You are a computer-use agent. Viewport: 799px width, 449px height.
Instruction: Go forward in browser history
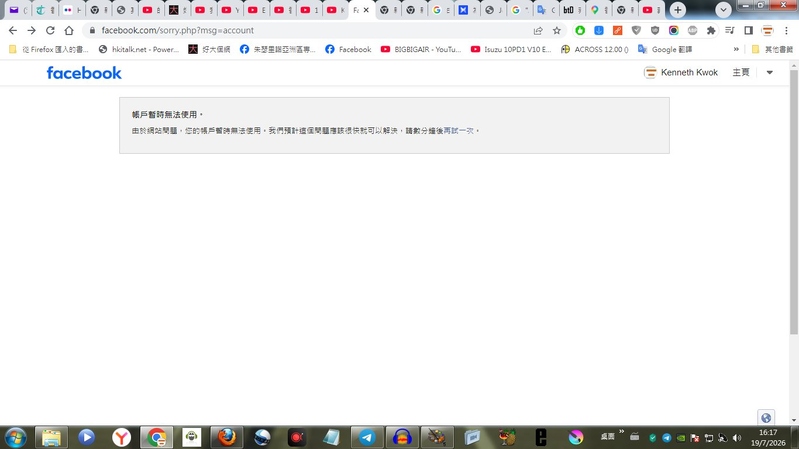pos(32,31)
